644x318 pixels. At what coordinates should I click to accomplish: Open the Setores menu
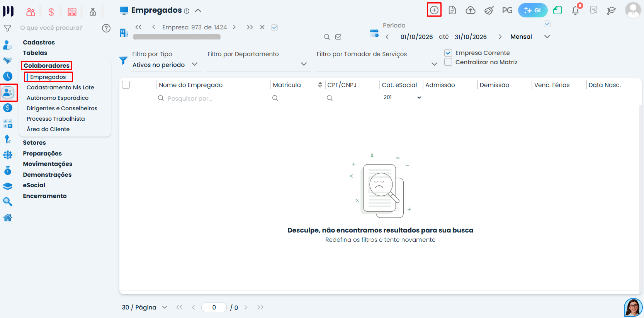(34, 143)
